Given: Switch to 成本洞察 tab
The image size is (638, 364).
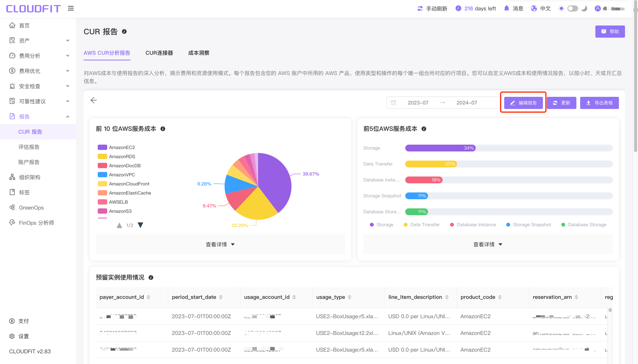Looking at the screenshot, I should 199,53.
